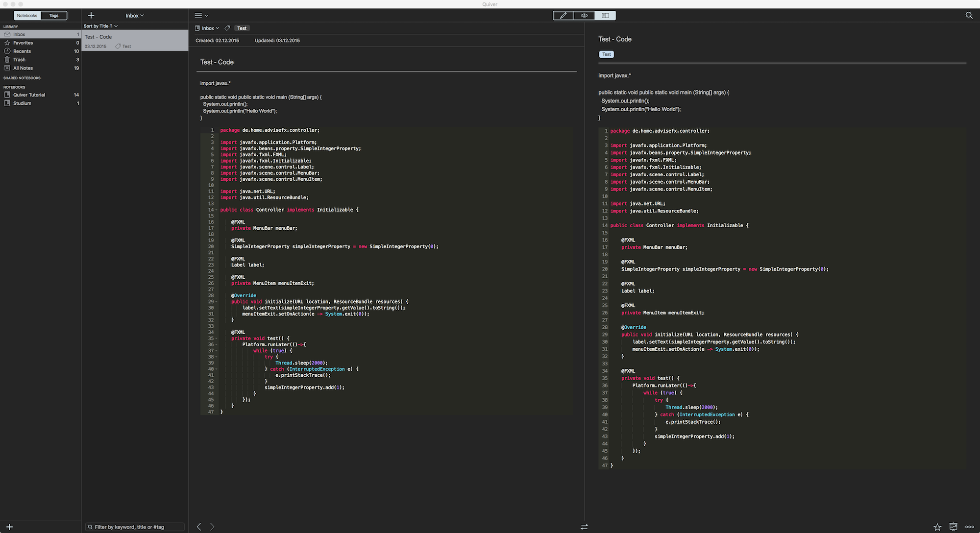The image size is (980, 533).
Task: Click the swap panes arrows icon
Action: point(584,527)
